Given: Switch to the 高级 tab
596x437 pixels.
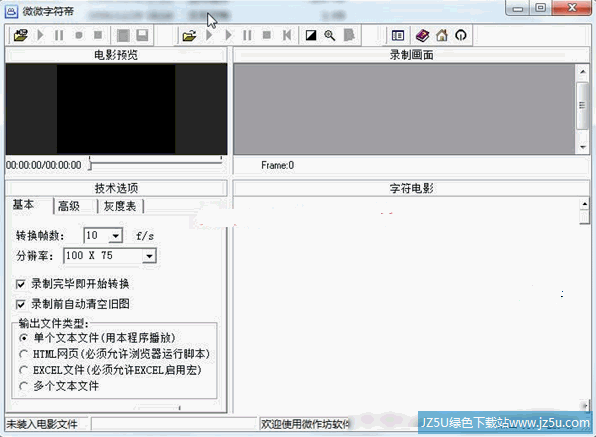Looking at the screenshot, I should [69, 206].
